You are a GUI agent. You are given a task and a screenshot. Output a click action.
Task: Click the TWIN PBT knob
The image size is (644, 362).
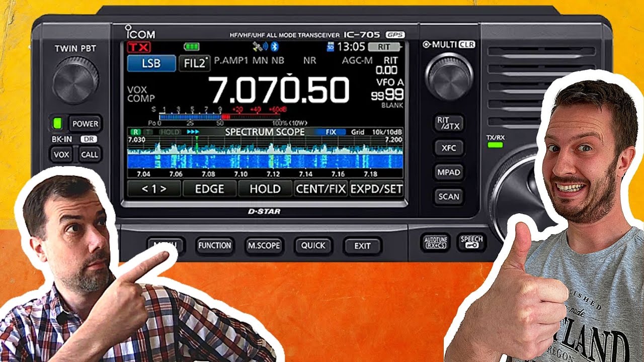coord(75,80)
